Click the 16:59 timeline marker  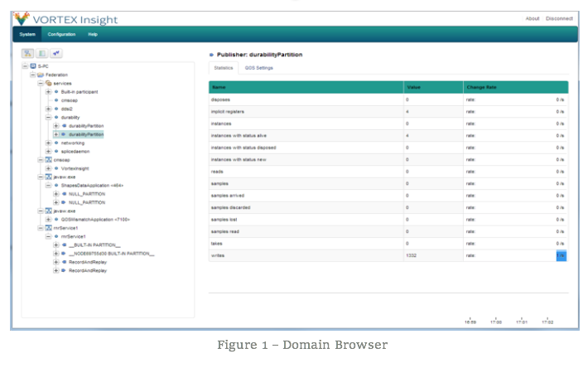point(470,322)
